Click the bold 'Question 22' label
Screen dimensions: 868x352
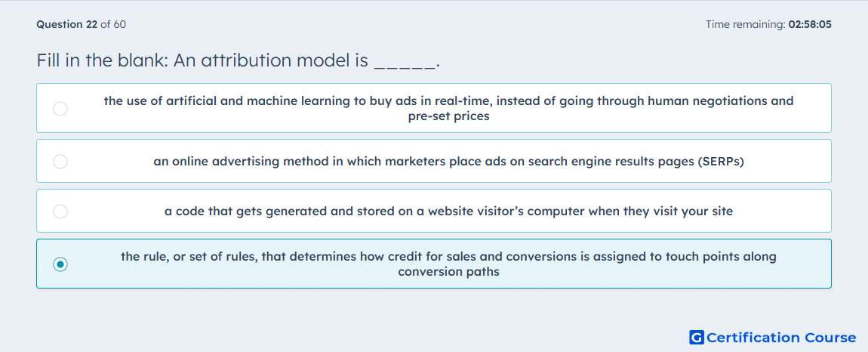67,24
